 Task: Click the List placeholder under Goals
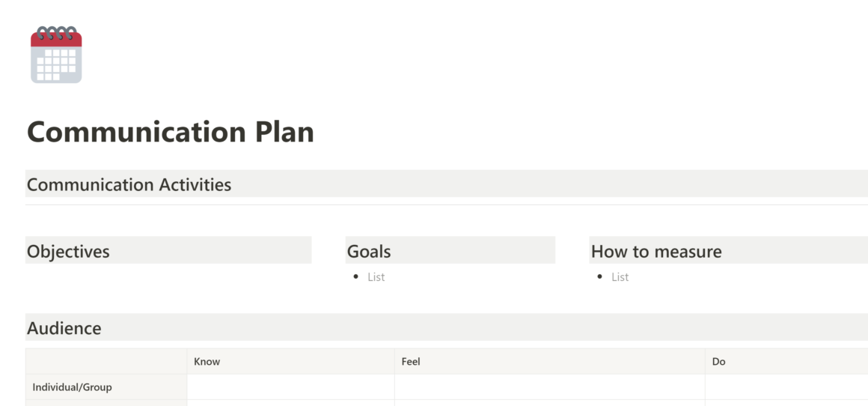(x=376, y=277)
